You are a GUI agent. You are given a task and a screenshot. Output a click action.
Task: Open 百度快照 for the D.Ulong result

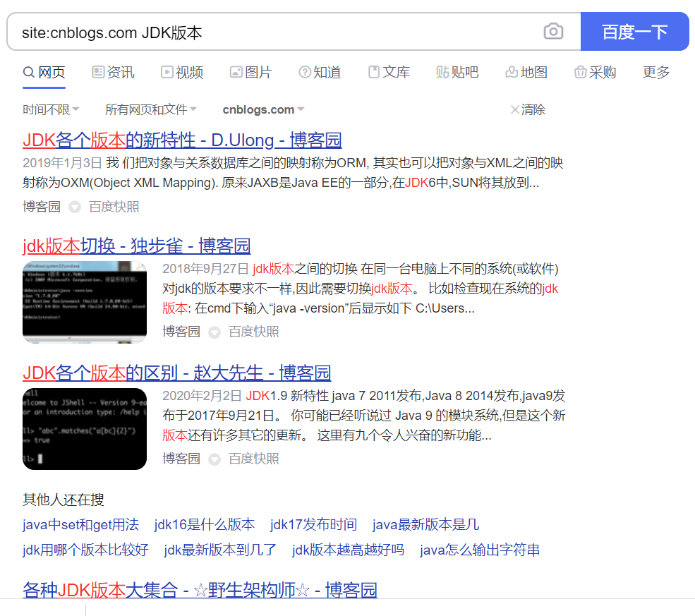(x=114, y=207)
